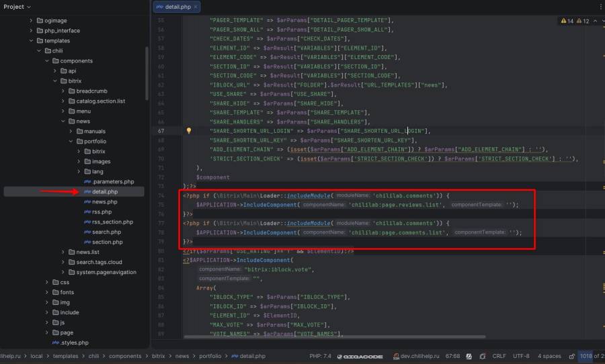The image size is (605, 364).
Task: Click the PHP: 7.4 language level widget
Action: click(320, 356)
